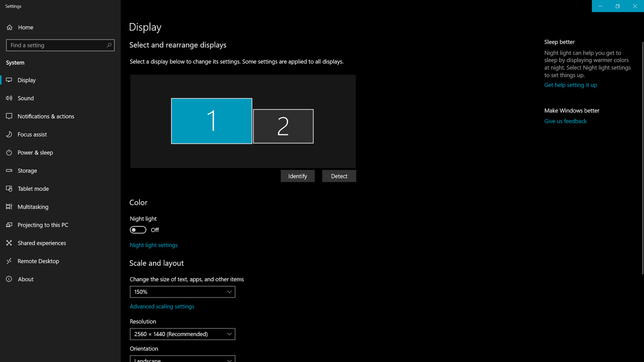Open the Orientation Landscape dropdown

(183, 359)
